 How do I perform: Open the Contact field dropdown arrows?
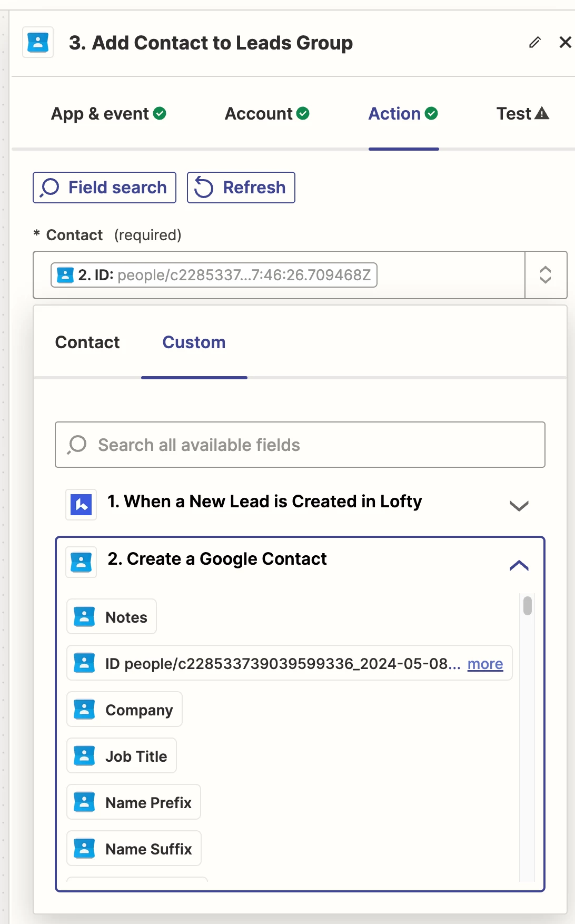[546, 275]
